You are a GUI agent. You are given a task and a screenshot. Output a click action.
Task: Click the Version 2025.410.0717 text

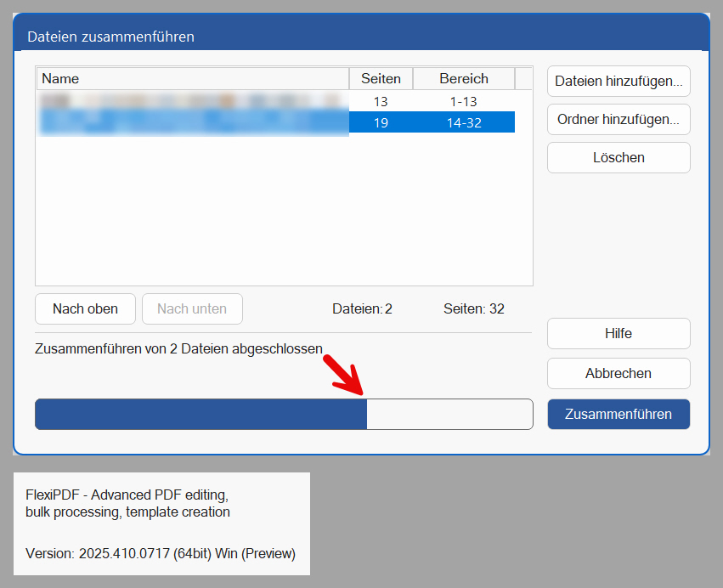coord(161,553)
